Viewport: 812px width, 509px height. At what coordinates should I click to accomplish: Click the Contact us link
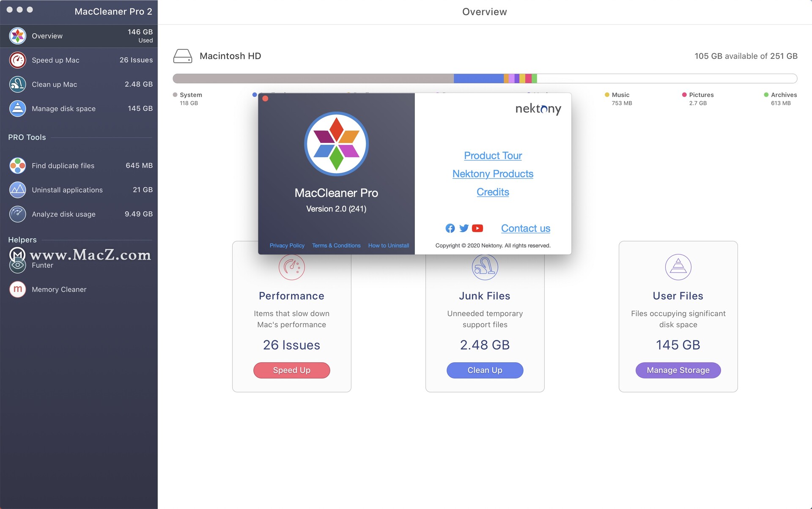click(526, 228)
